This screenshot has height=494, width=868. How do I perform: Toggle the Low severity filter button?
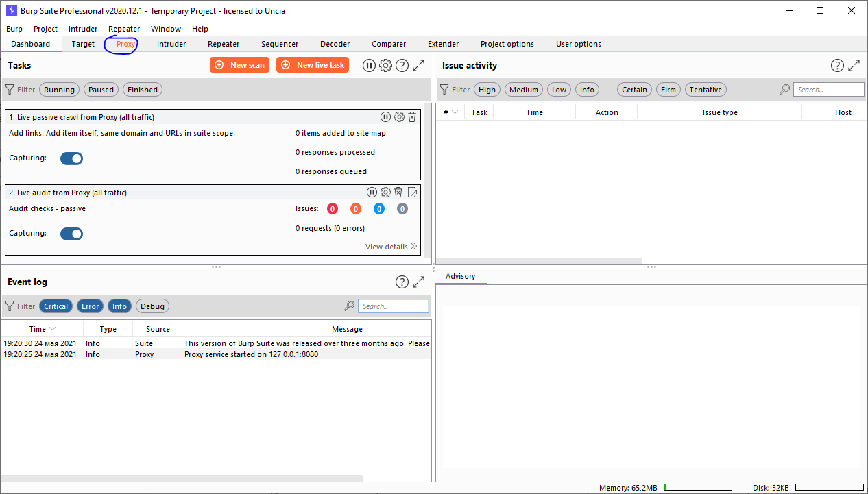[559, 90]
